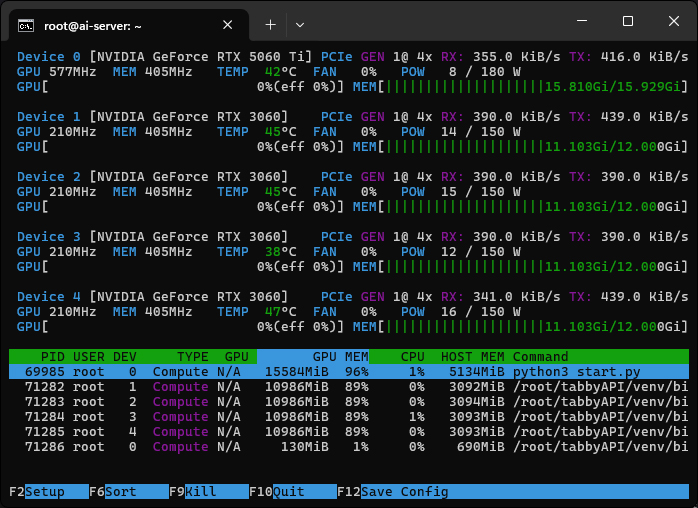Select process row PID 71285

tap(349, 432)
